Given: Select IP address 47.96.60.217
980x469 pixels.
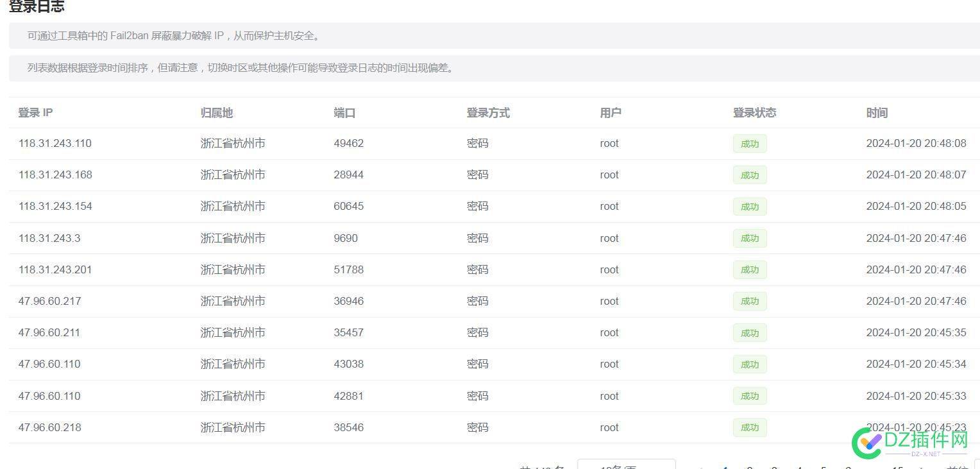Looking at the screenshot, I should (x=49, y=302).
